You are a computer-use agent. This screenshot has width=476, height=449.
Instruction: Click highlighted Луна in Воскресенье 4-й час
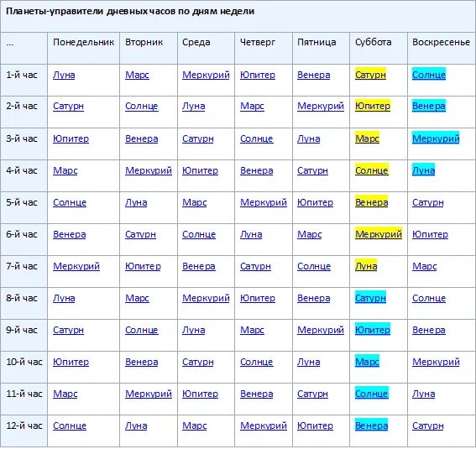pos(423,170)
